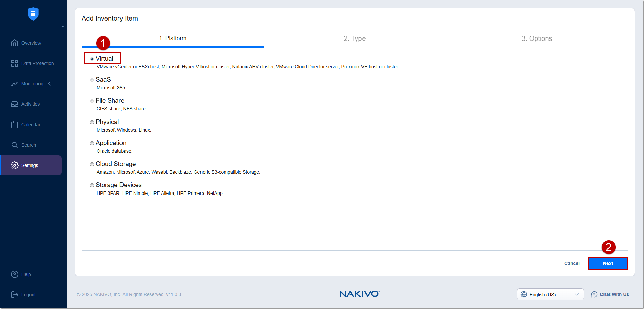Screen dimensions: 644x309
Task: Select the Virtual platform radio button
Action: [x=92, y=59]
